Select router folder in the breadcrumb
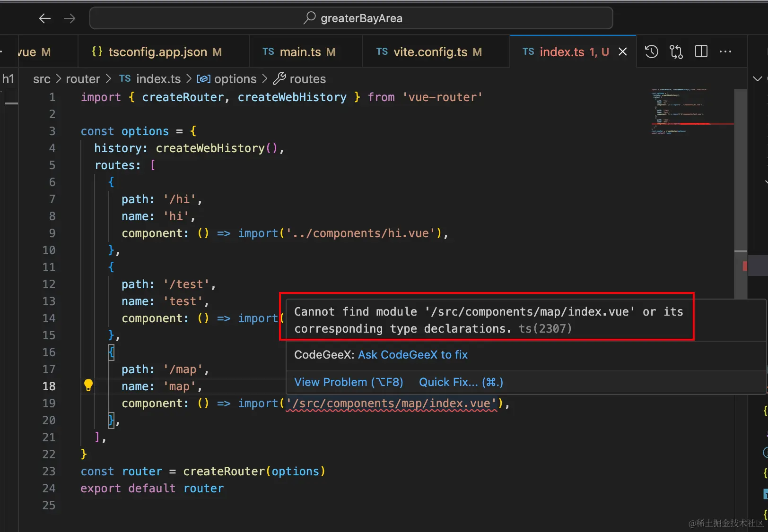The width and height of the screenshot is (768, 532). (83, 79)
